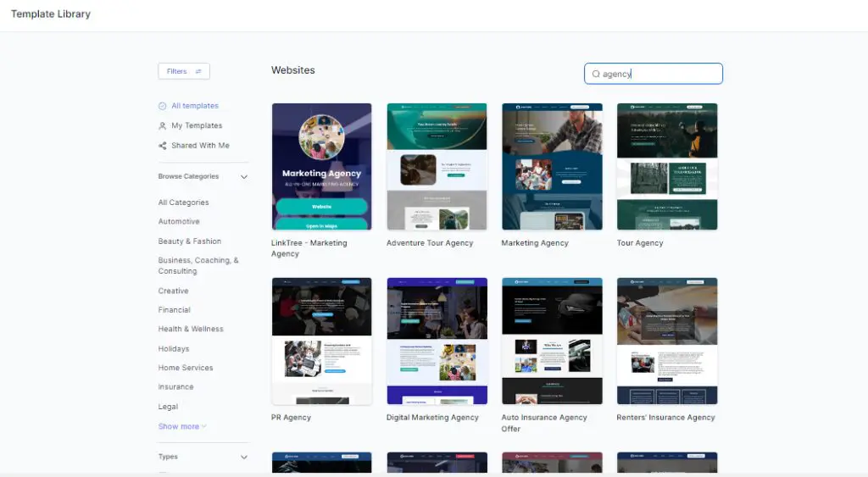Select the Automotive category
The width and height of the screenshot is (868, 477).
click(x=179, y=221)
